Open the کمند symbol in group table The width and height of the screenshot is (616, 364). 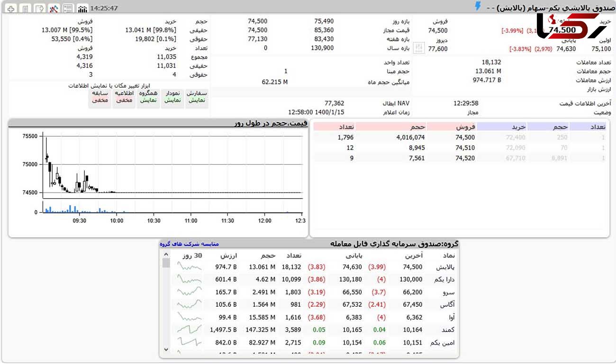point(448,330)
